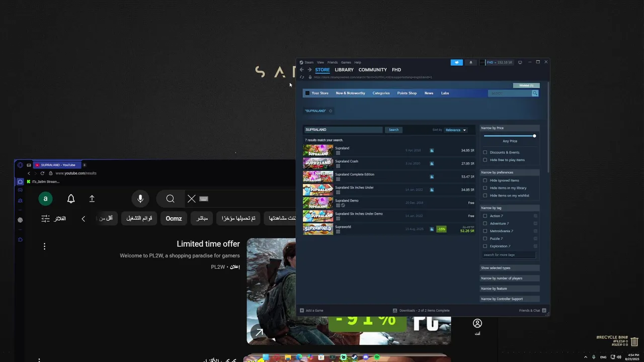Click the Steam back navigation arrow
Image resolution: width=644 pixels, height=362 pixels.
302,70
